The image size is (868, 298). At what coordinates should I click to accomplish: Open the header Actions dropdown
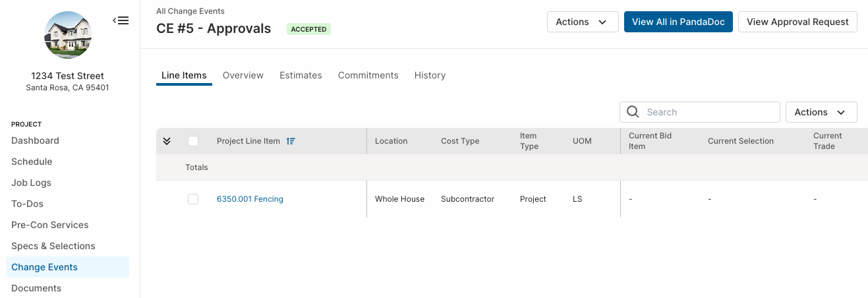tap(583, 22)
